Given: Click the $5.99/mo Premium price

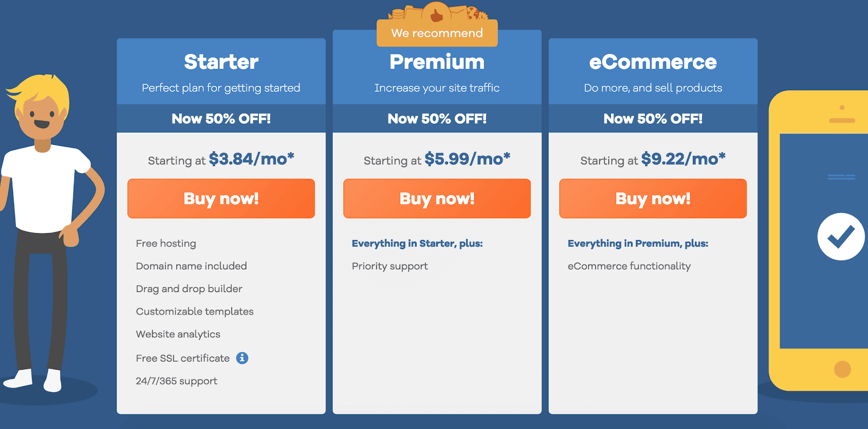Looking at the screenshot, I should 467,159.
